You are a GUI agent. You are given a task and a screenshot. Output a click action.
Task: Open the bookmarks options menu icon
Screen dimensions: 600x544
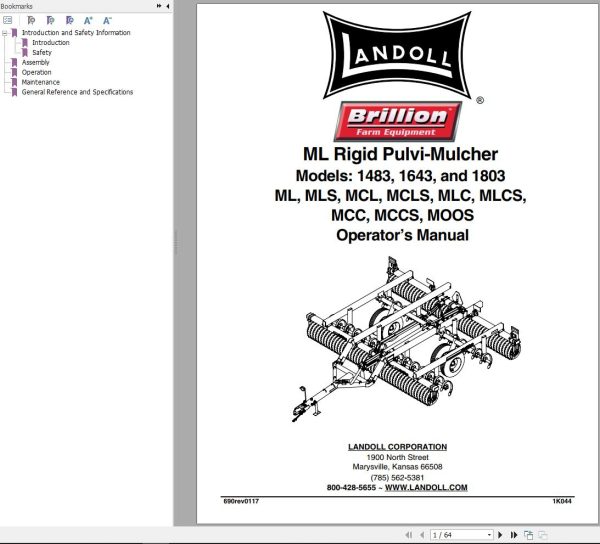click(x=8, y=20)
